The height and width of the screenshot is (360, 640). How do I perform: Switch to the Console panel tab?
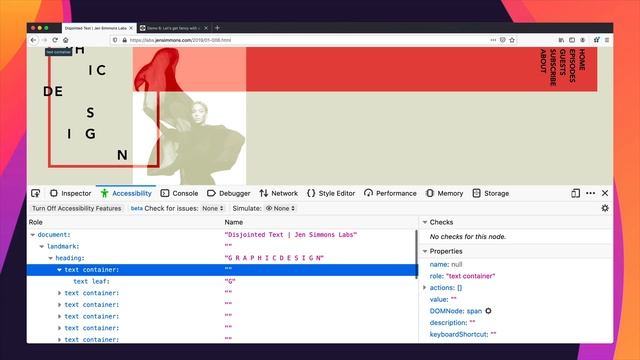[x=180, y=193]
